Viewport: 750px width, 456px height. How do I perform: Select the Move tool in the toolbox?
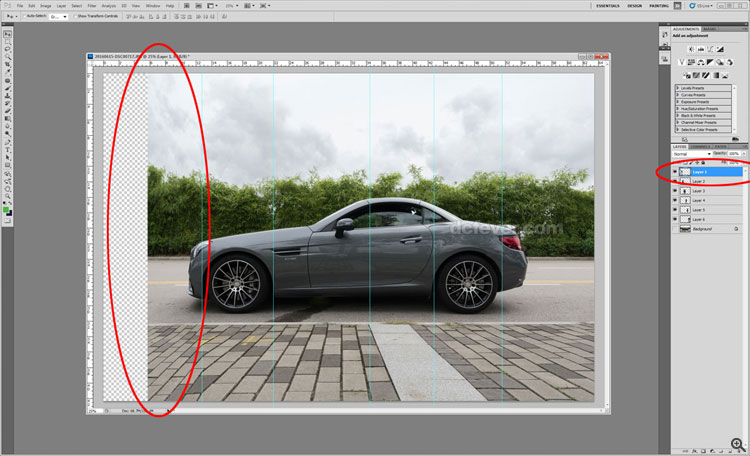click(x=8, y=32)
